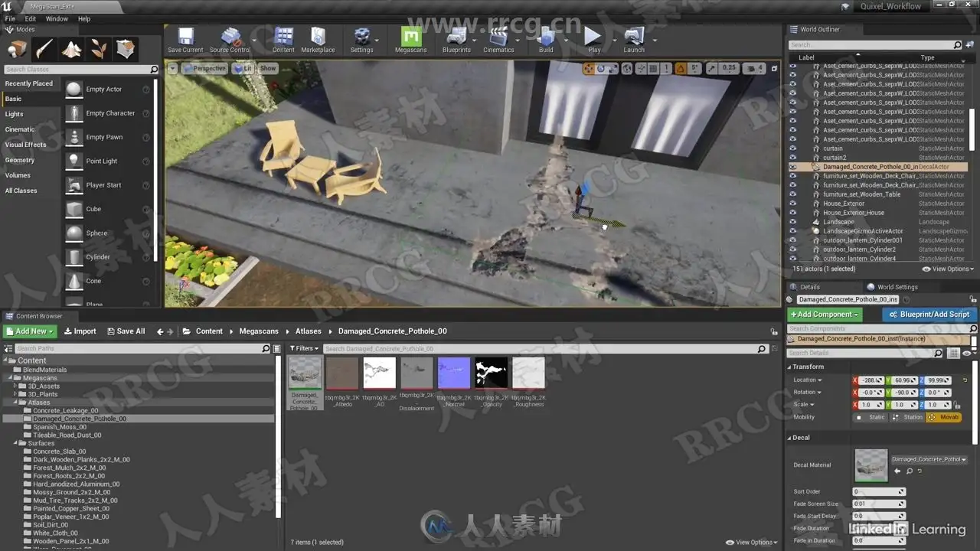Open the Decal Material asset dropdown
The width and height of the screenshot is (980, 551).
[929, 460]
